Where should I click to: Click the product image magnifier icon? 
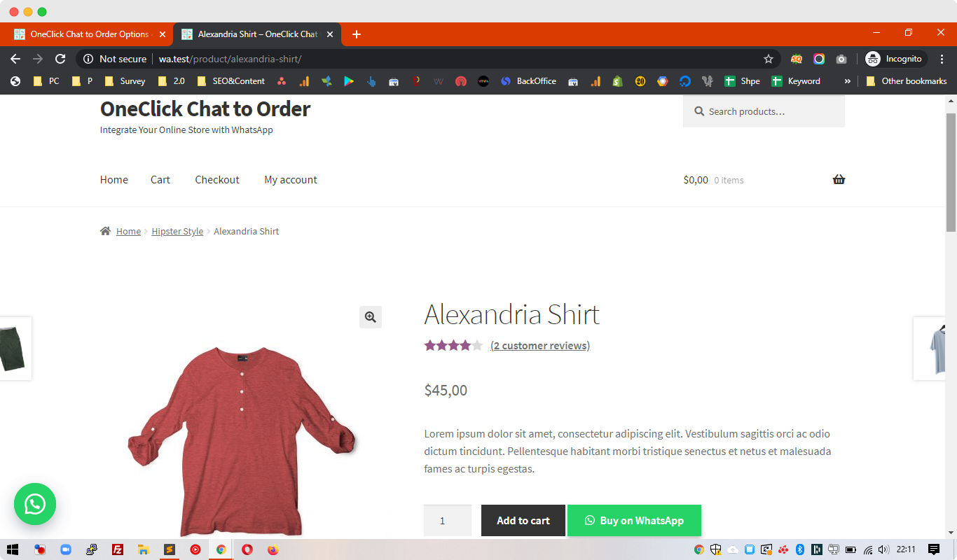click(371, 317)
